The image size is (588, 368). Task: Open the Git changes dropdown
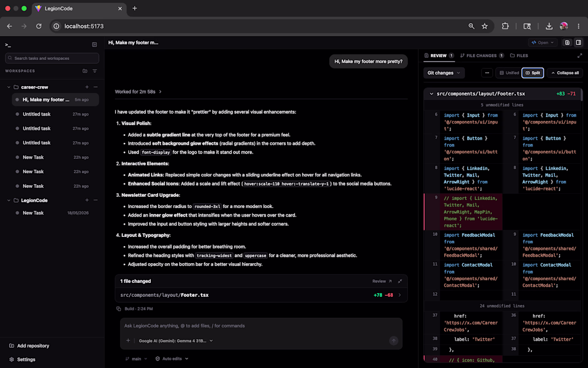pyautogui.click(x=444, y=73)
